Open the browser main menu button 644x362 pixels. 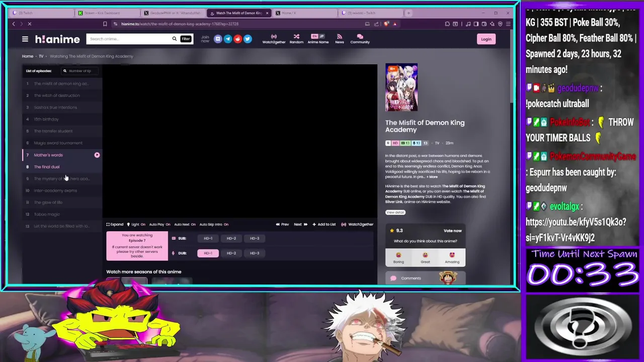coord(509,24)
